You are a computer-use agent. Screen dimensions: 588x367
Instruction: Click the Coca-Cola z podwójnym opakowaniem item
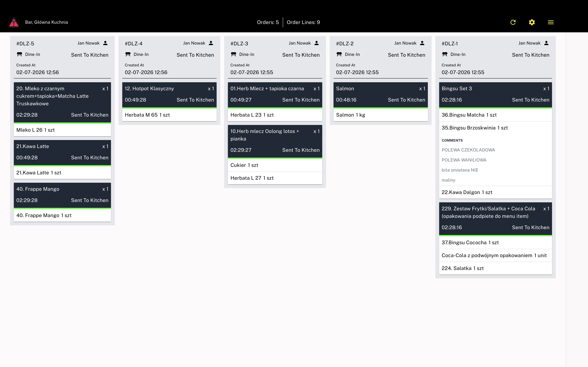tap(495, 255)
